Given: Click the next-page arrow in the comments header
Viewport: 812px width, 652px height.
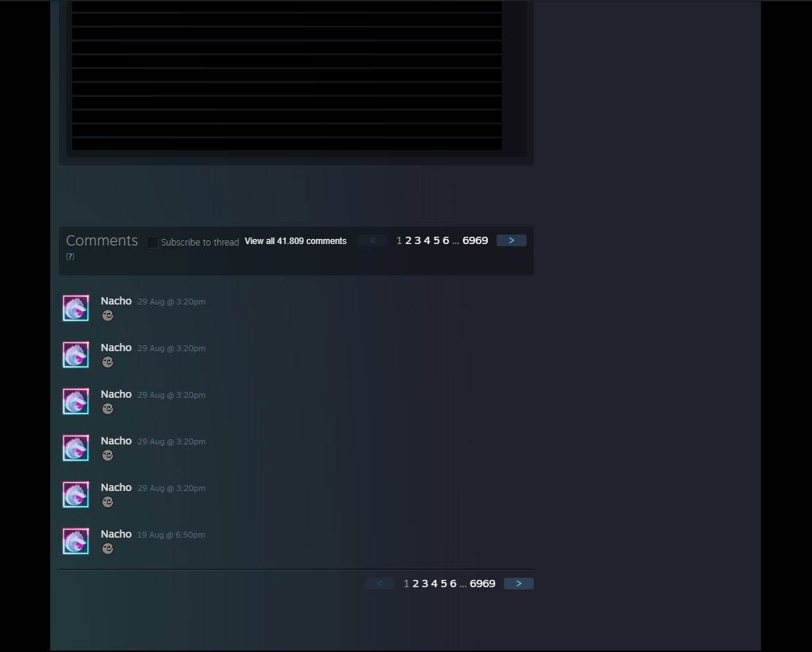Looking at the screenshot, I should click(511, 240).
